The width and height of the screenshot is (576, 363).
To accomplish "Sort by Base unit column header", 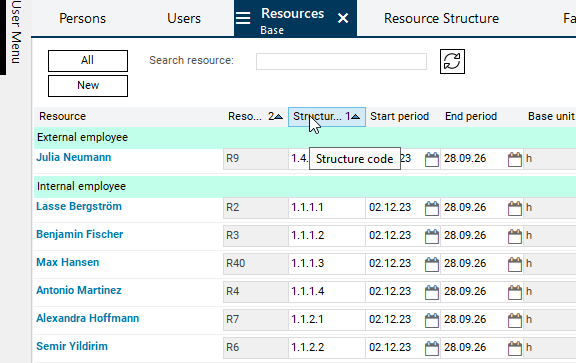I will [551, 116].
